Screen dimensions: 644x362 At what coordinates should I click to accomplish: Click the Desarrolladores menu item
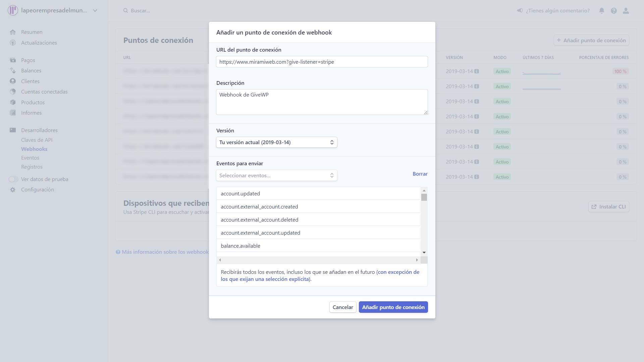pos(39,130)
